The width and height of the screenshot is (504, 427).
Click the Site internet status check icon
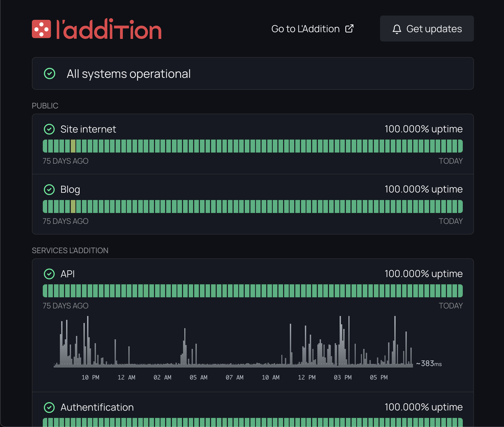point(49,129)
